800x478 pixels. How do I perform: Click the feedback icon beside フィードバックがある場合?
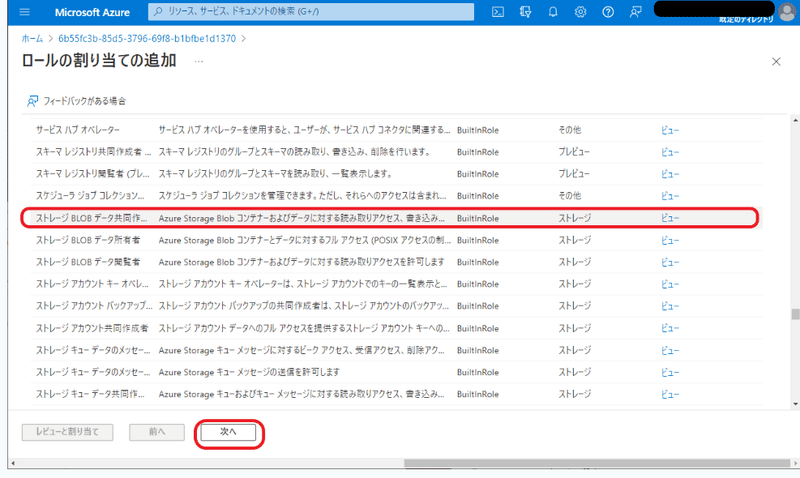[x=32, y=101]
